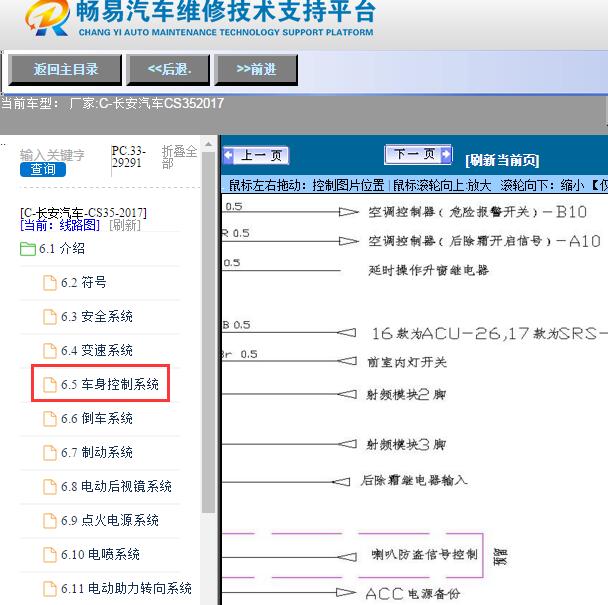Click the page icon beside 6.5 车身控制系统
Image resolution: width=608 pixels, height=605 pixels.
coord(50,385)
